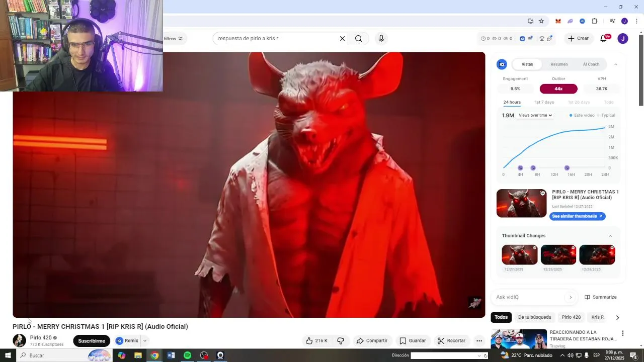Open the Windows Start menu
Image resolution: width=644 pixels, height=362 pixels.
tap(8, 355)
